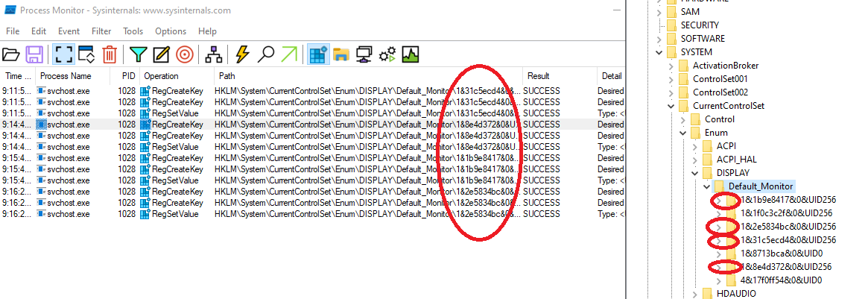Collapse the SYSTEM registry key
868x299 pixels.
tap(659, 52)
